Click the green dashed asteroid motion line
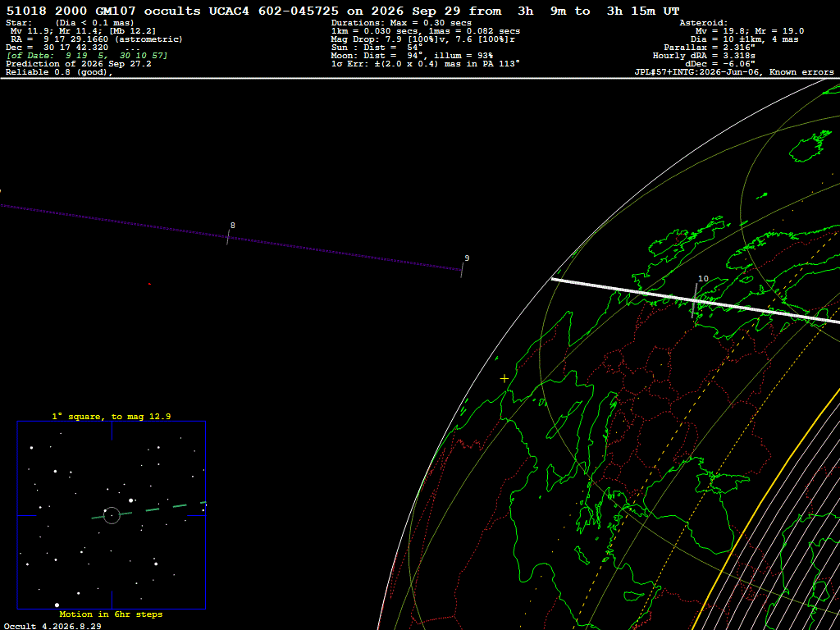This screenshot has height=630, width=840. click(x=148, y=510)
